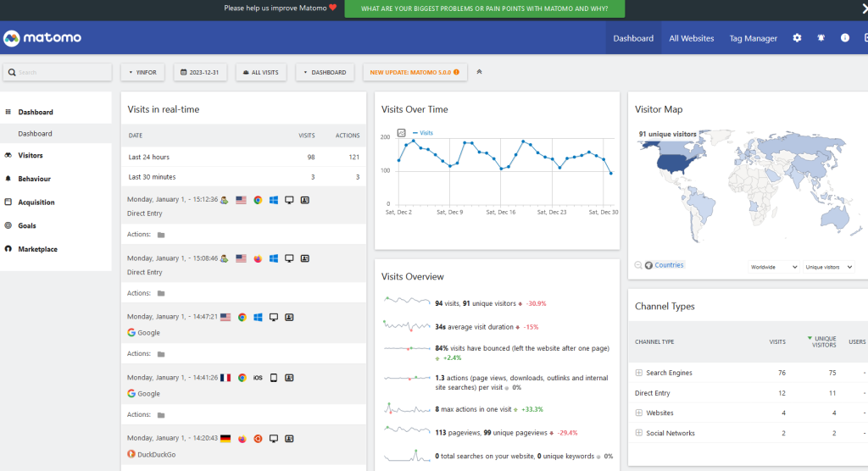Open the info help icon

tap(844, 38)
